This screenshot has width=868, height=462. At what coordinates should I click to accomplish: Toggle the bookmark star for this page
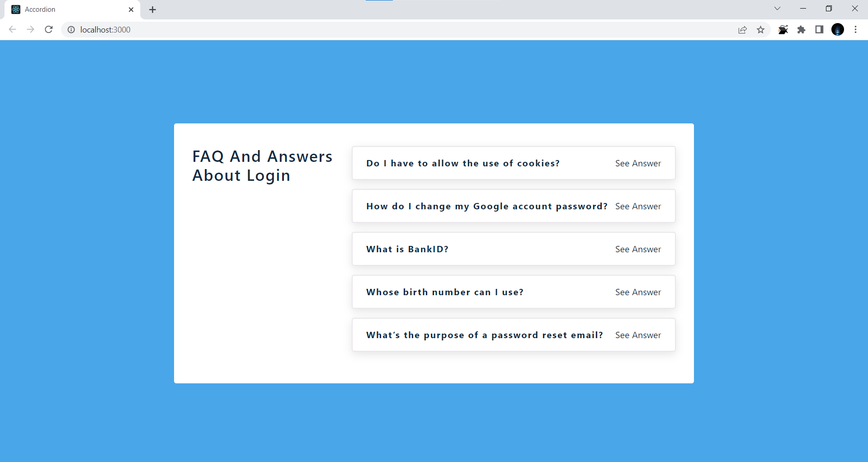click(761, 29)
